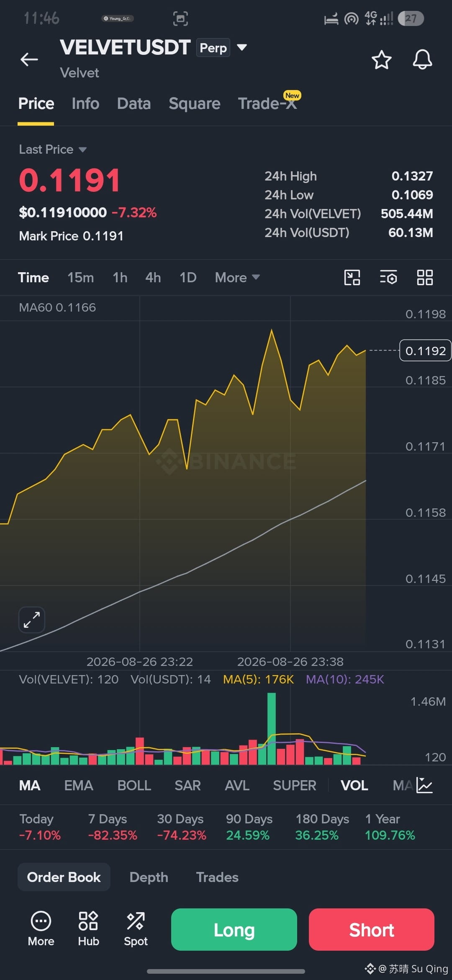452x980 pixels.
Task: Tap the 24h High value 0.1327
Action: pyautogui.click(x=412, y=176)
